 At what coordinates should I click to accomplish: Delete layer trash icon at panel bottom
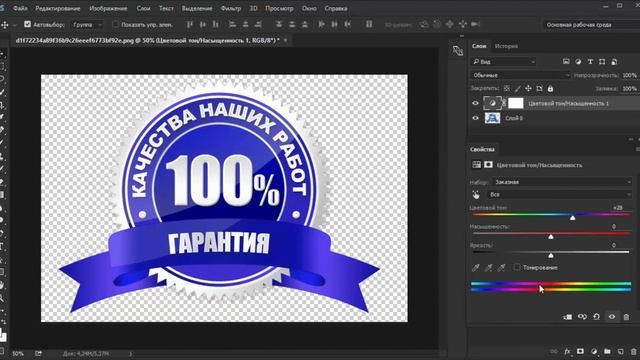point(633,351)
